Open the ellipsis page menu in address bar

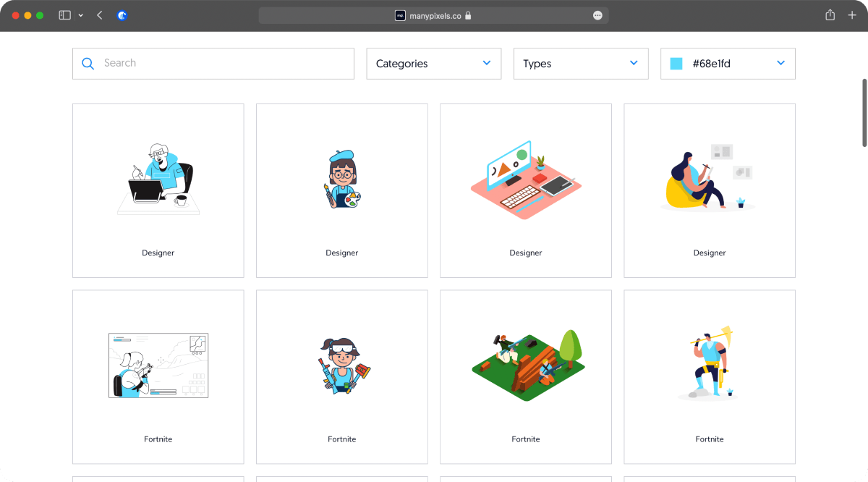pyautogui.click(x=597, y=15)
